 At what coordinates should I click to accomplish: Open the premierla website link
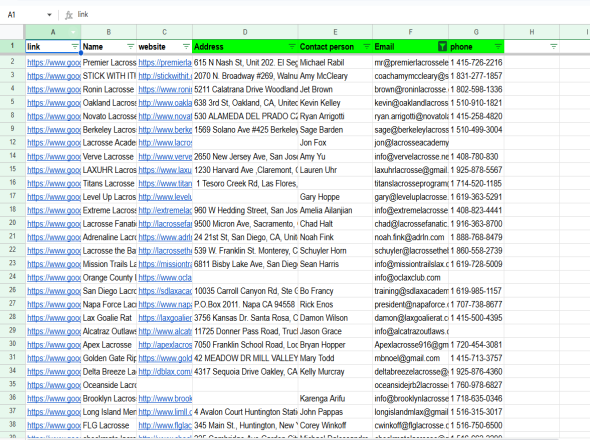click(165, 62)
